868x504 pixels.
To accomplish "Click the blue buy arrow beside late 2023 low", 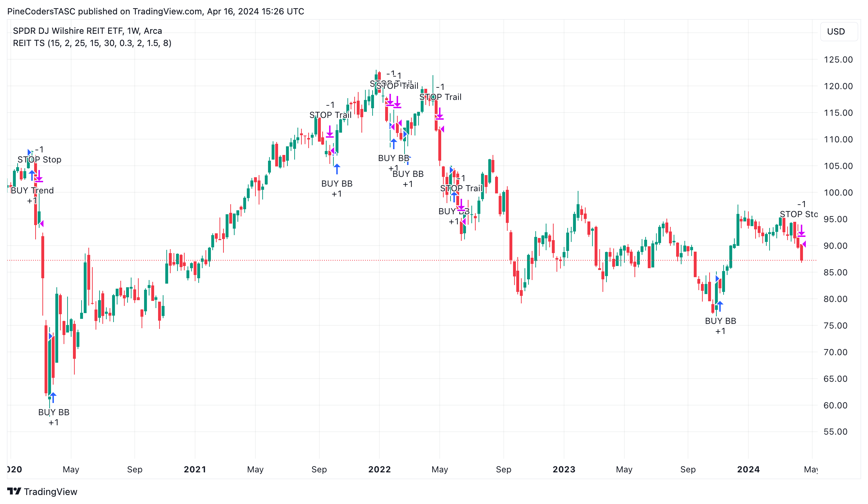I will [x=720, y=306].
